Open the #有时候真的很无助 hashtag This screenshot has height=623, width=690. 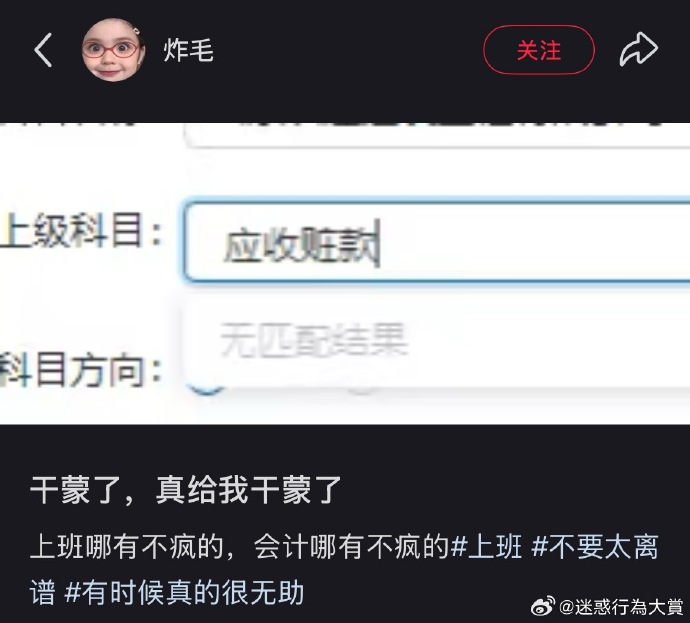(184, 592)
